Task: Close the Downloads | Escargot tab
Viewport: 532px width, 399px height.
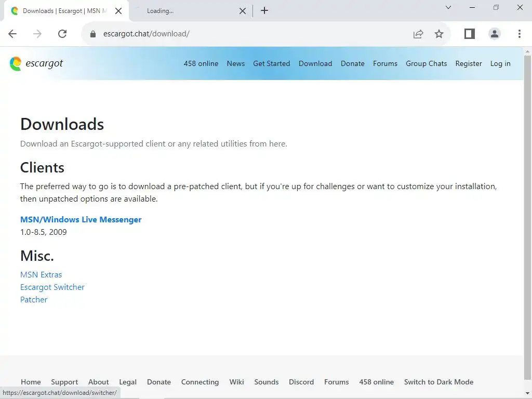Action: coord(118,11)
